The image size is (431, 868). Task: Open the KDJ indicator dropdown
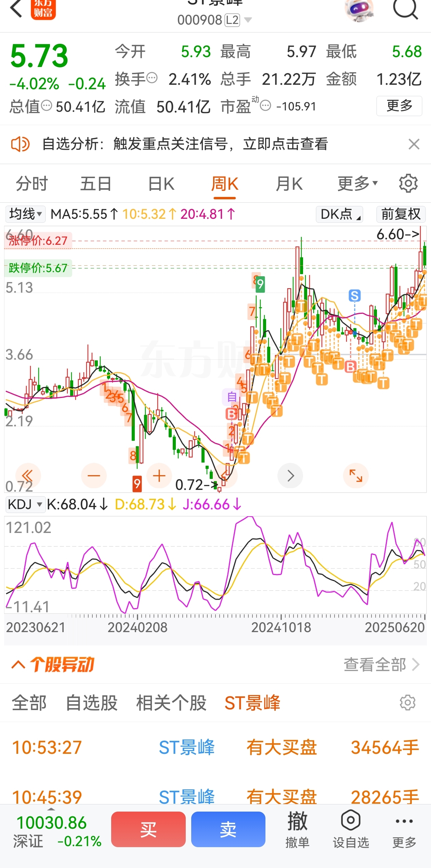click(25, 504)
